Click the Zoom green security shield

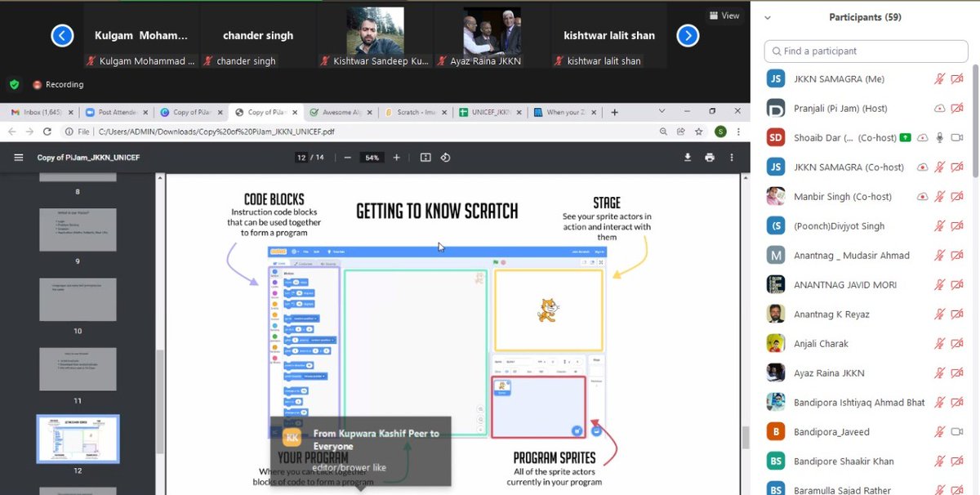tap(14, 84)
